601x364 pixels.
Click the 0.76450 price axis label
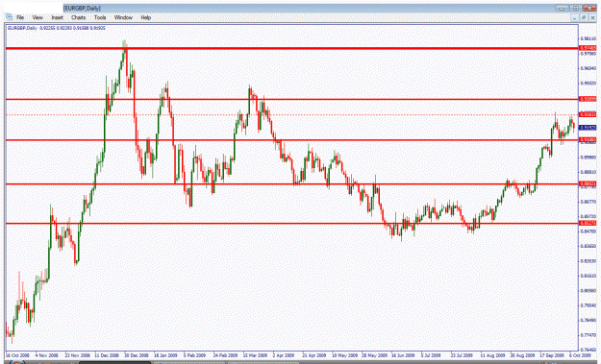click(x=588, y=350)
